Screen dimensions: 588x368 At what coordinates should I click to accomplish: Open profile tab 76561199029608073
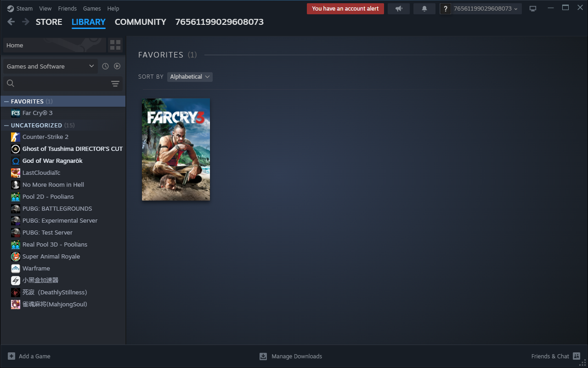point(220,22)
